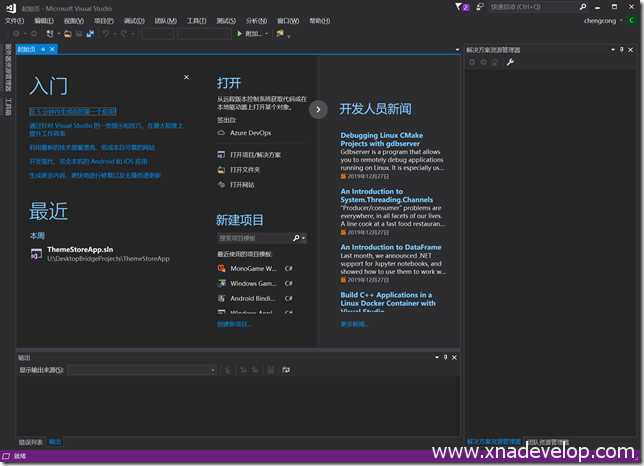The width and height of the screenshot is (644, 466).
Task: Click the Azure DevOps cloud icon
Action: coord(222,132)
